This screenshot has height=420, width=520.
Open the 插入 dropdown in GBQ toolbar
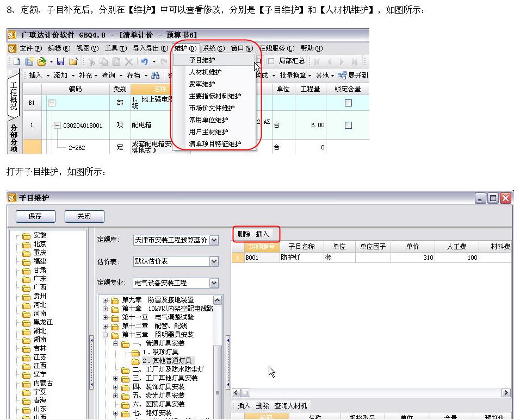tap(48, 76)
